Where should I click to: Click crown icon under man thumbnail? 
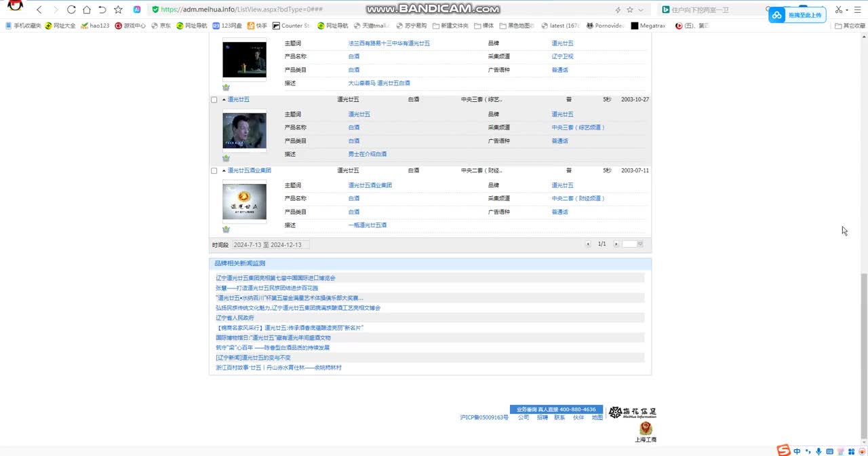(x=226, y=158)
